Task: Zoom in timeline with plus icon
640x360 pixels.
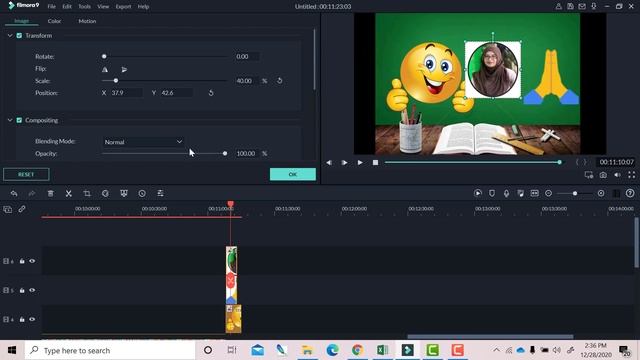Action: tap(601, 193)
